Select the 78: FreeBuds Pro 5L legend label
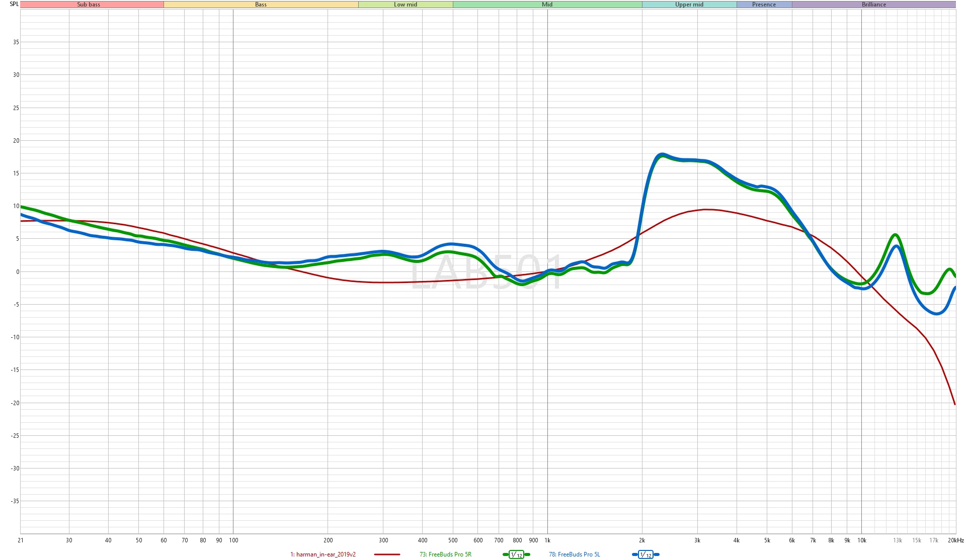The width and height of the screenshot is (966, 560). [x=574, y=554]
